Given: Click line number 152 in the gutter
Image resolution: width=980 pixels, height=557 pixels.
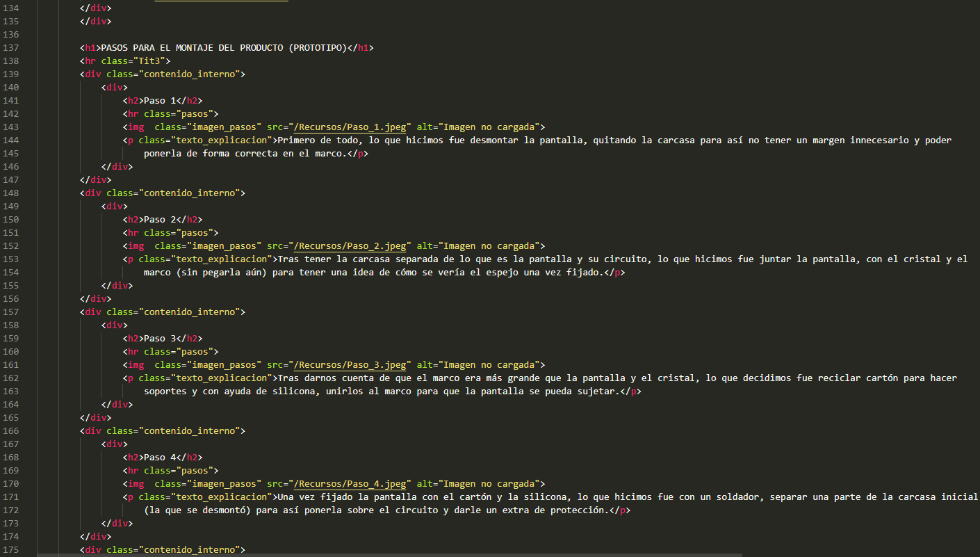Looking at the screenshot, I should coord(11,245).
